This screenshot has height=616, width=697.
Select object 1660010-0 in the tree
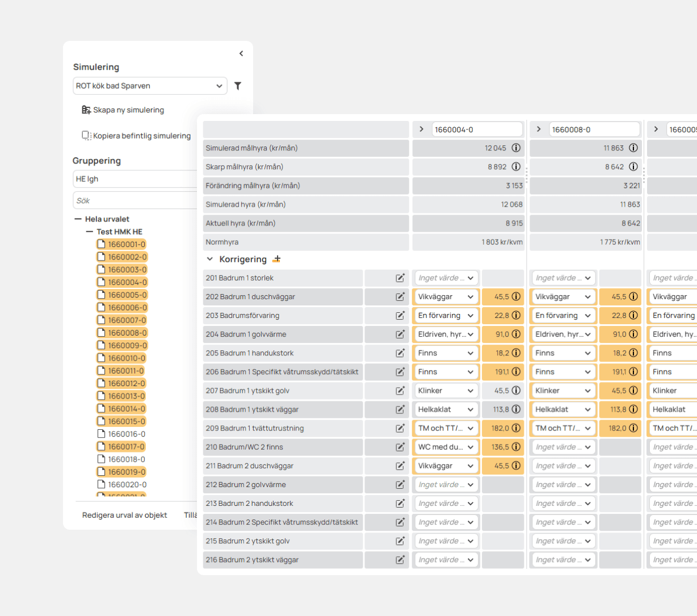[121, 358]
